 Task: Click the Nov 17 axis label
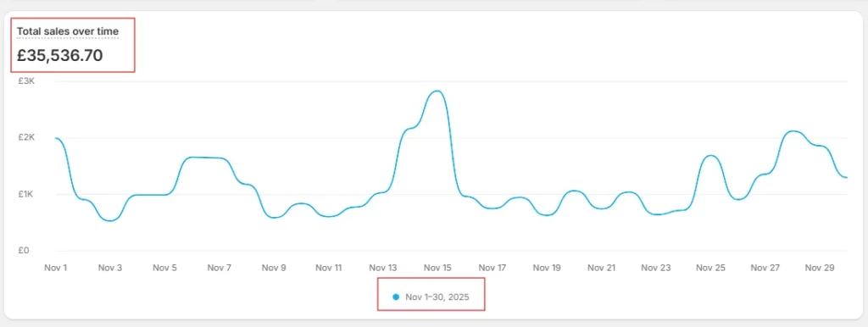(x=492, y=268)
